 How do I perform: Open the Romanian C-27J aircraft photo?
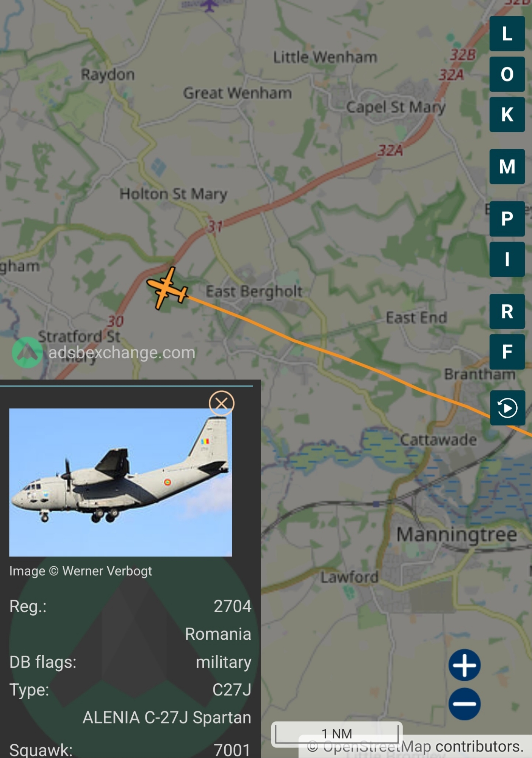tap(120, 482)
